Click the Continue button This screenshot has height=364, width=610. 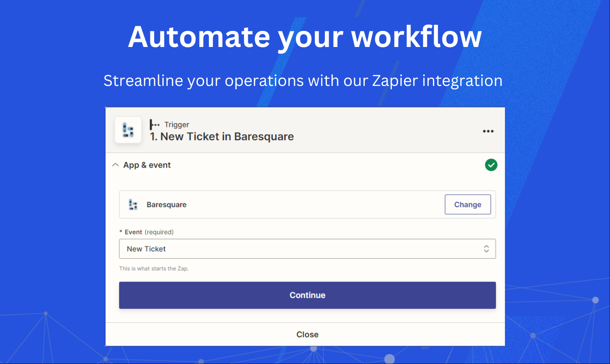(307, 295)
